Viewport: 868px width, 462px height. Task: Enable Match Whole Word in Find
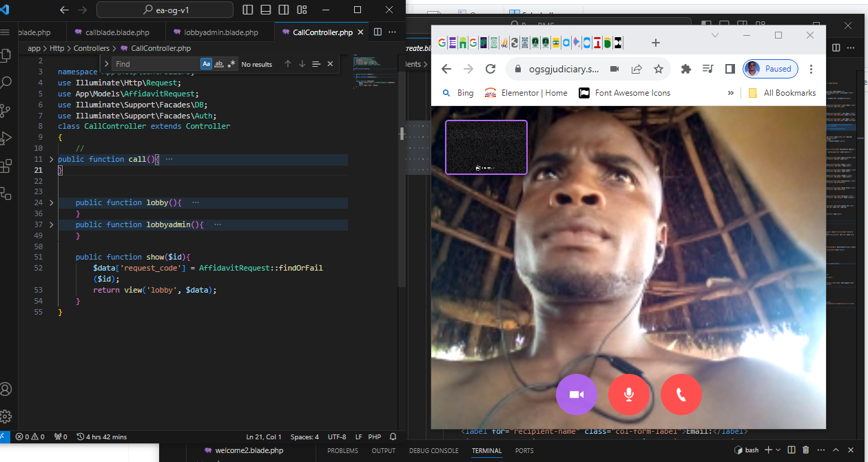(x=219, y=64)
